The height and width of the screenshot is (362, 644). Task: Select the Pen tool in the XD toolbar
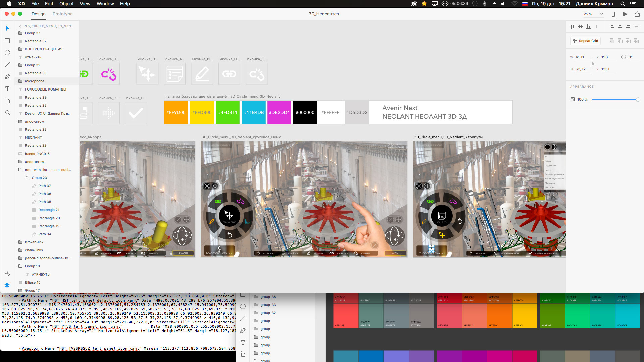pos(7,77)
